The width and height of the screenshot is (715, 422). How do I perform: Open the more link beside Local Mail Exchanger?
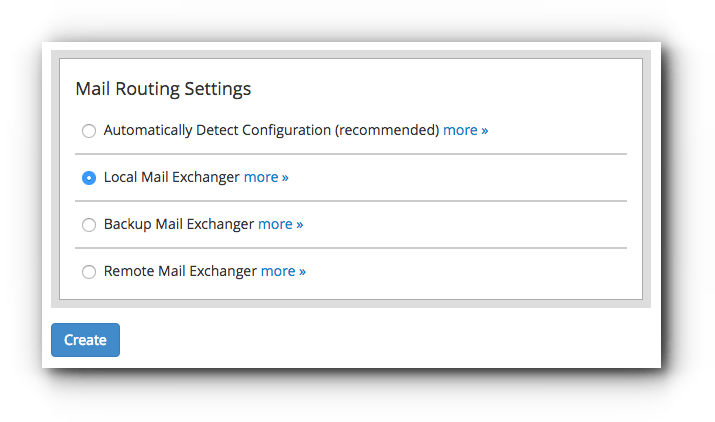(x=266, y=177)
